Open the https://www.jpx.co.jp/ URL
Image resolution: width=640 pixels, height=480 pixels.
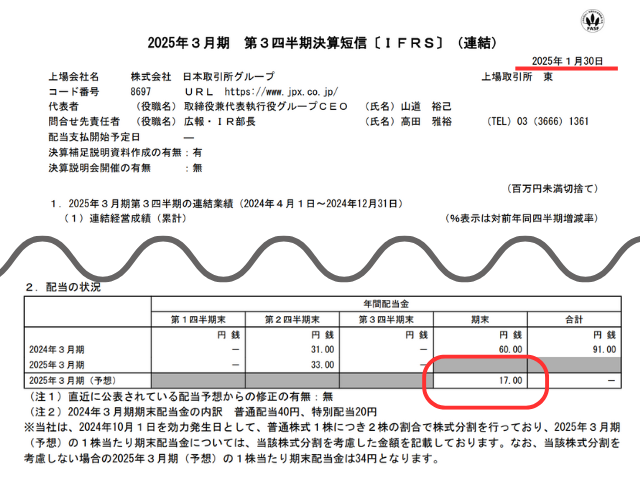(x=281, y=92)
